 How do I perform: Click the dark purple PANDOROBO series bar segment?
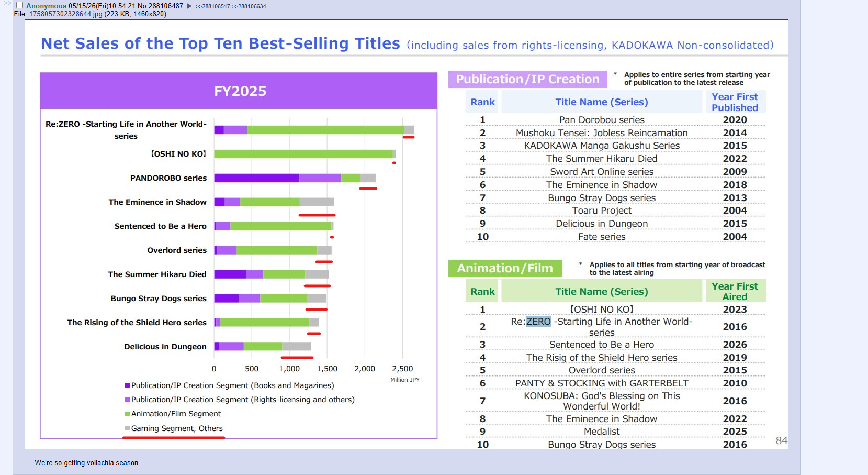point(257,178)
